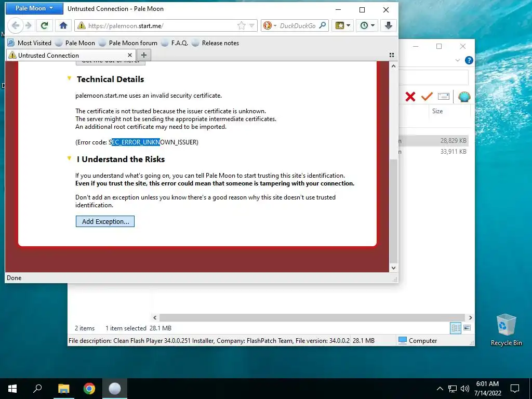This screenshot has width=532, height=399.
Task: Switch to large icons view in file window
Action: click(467, 328)
